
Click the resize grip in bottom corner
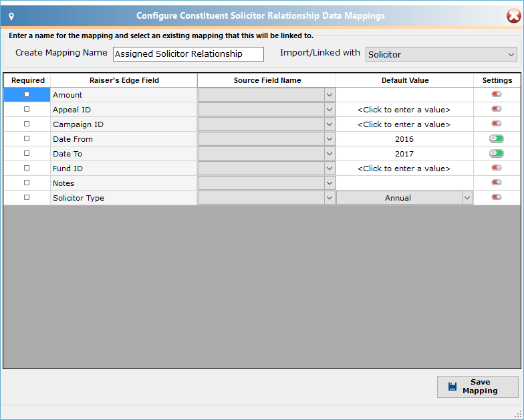(x=518, y=415)
